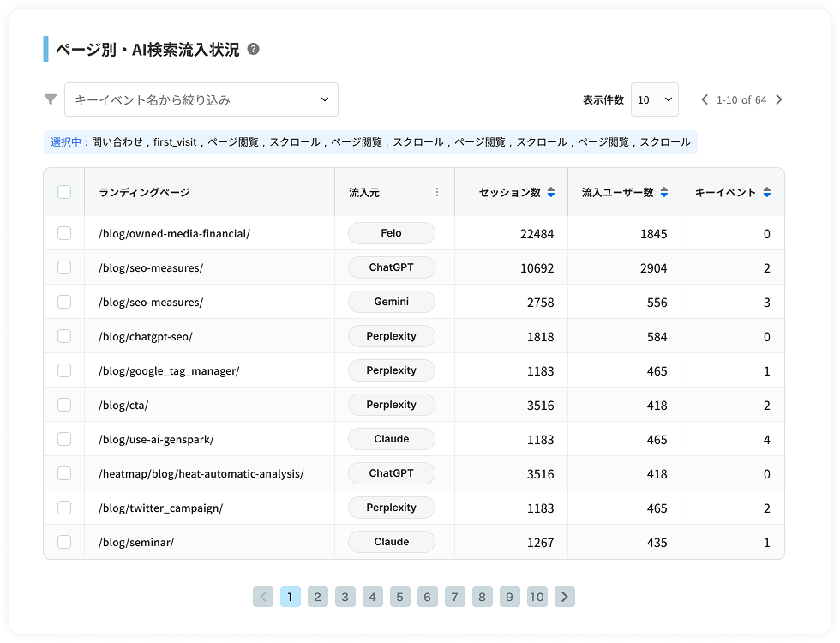Sort table by セッション数 column
The image size is (840, 643).
(x=551, y=193)
